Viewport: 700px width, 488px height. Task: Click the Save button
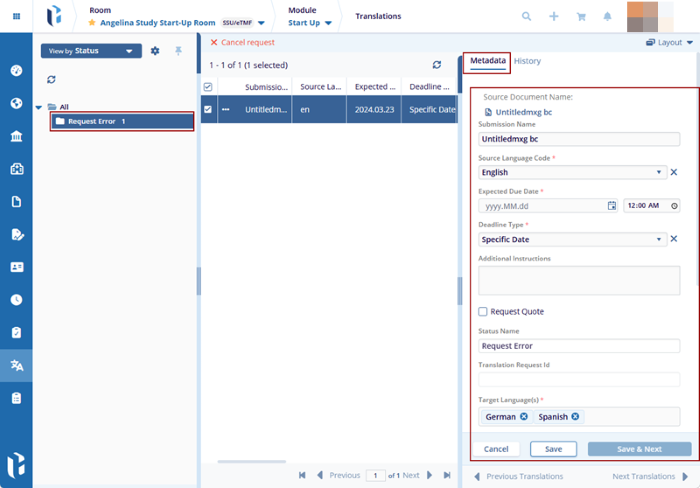553,449
